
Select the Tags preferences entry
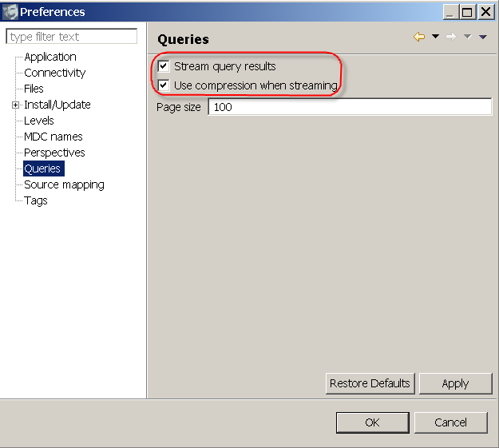click(x=36, y=200)
